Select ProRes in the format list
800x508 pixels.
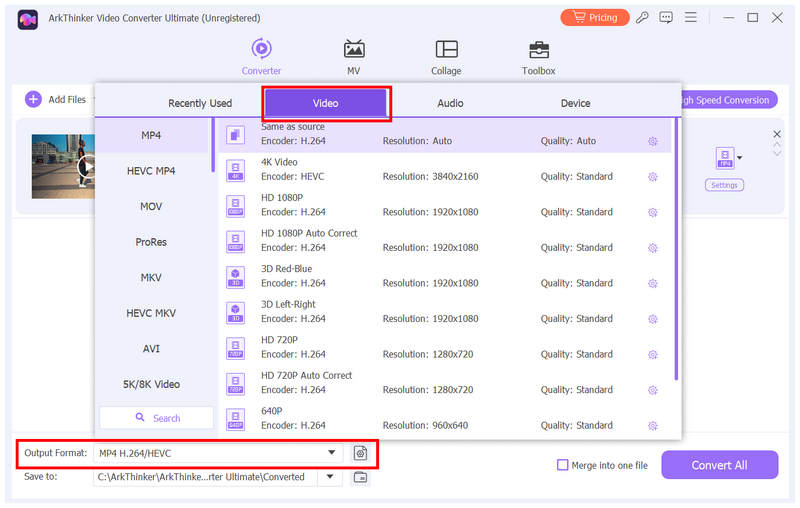coord(152,242)
